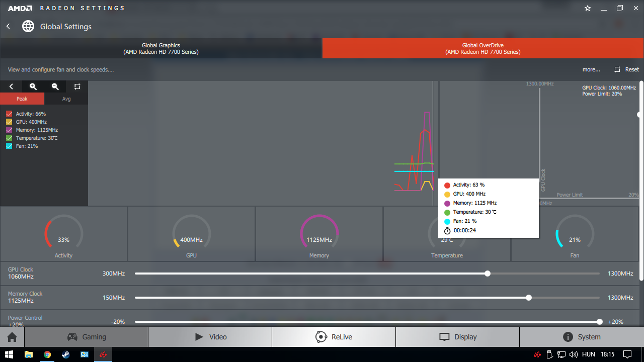This screenshot has height=362, width=644.
Task: Click the globe icon next to Global Settings
Action: [x=28, y=26]
